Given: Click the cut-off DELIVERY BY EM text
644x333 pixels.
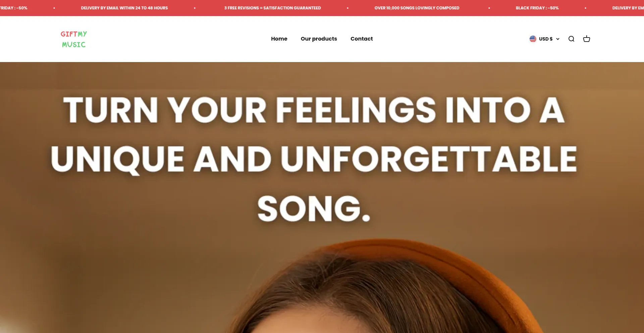Looking at the screenshot, I should point(628,8).
